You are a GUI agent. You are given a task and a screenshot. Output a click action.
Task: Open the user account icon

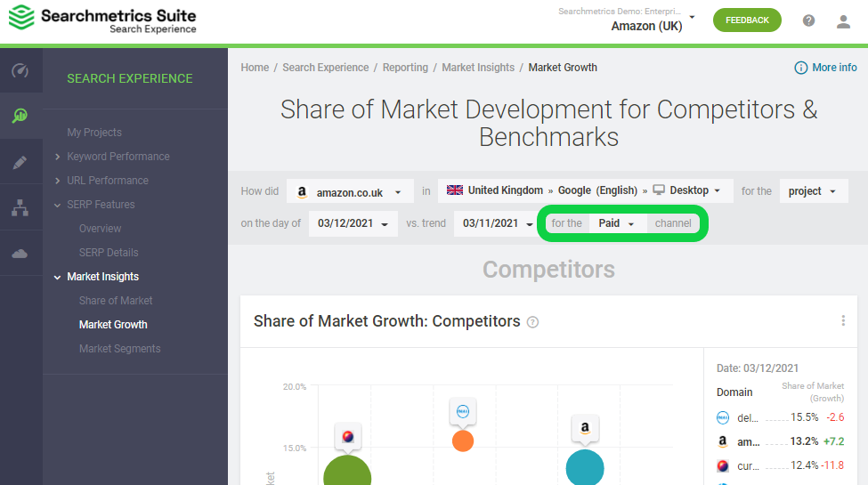(843, 21)
